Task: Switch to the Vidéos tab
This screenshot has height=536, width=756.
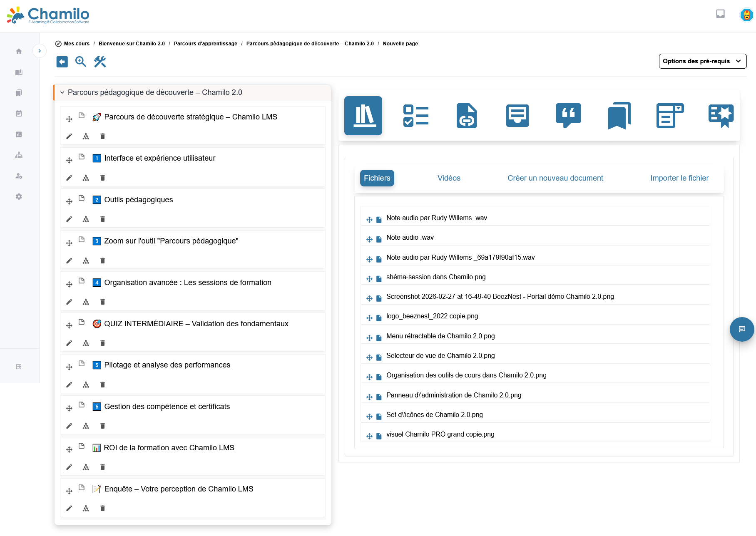Action: coord(449,178)
